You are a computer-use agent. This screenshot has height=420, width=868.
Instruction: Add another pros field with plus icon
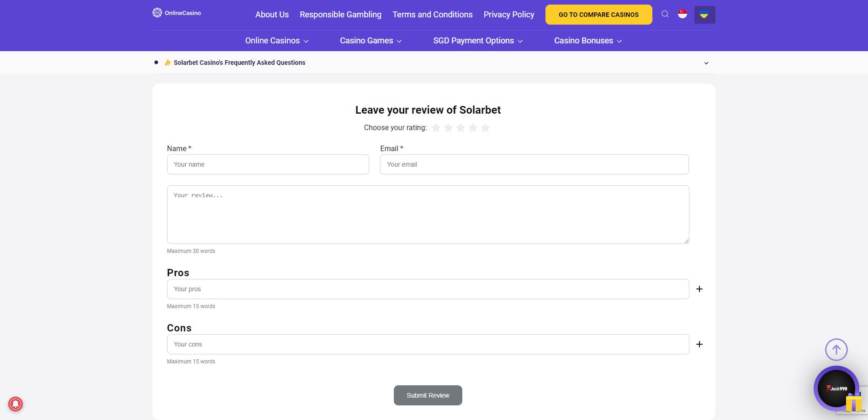(x=699, y=289)
